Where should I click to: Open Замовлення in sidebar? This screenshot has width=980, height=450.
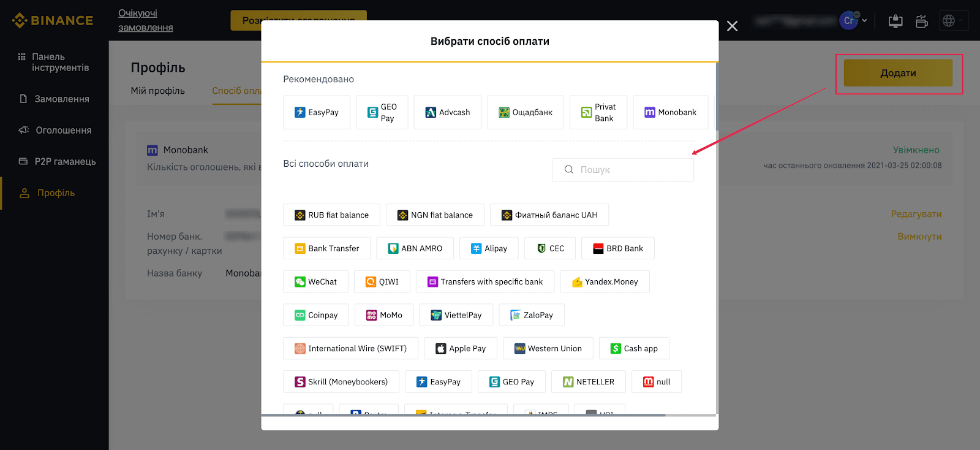click(x=55, y=99)
